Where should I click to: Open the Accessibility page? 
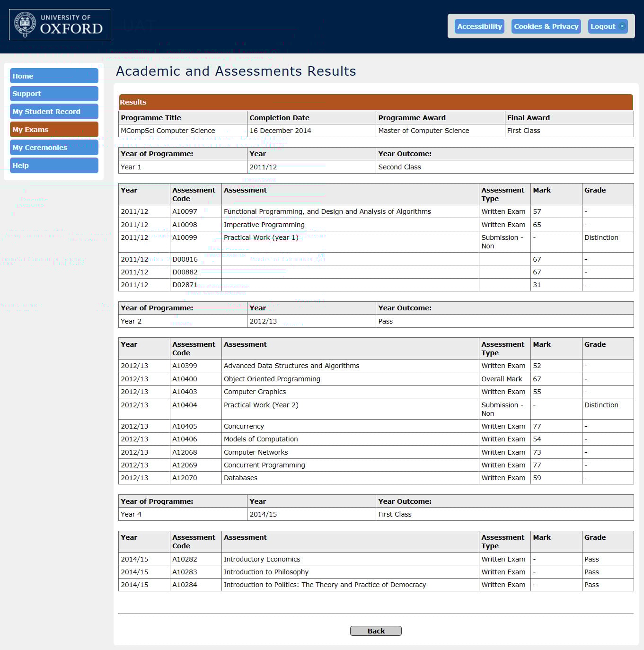(479, 26)
